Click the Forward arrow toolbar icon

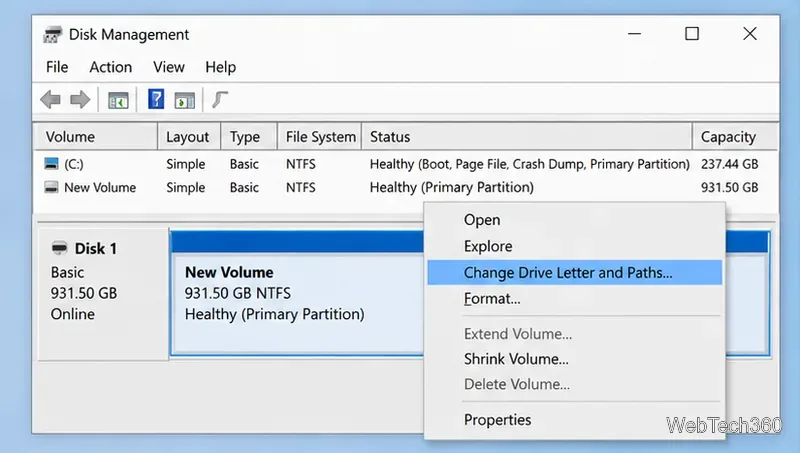pyautogui.click(x=80, y=99)
